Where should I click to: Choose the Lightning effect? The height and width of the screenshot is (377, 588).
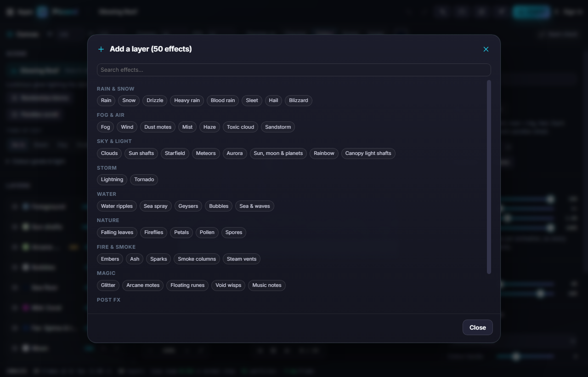pyautogui.click(x=112, y=180)
